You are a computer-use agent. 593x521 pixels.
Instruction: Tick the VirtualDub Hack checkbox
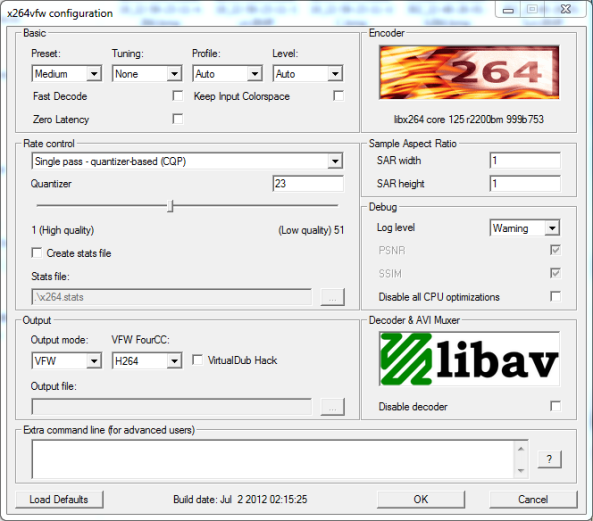pyautogui.click(x=197, y=360)
